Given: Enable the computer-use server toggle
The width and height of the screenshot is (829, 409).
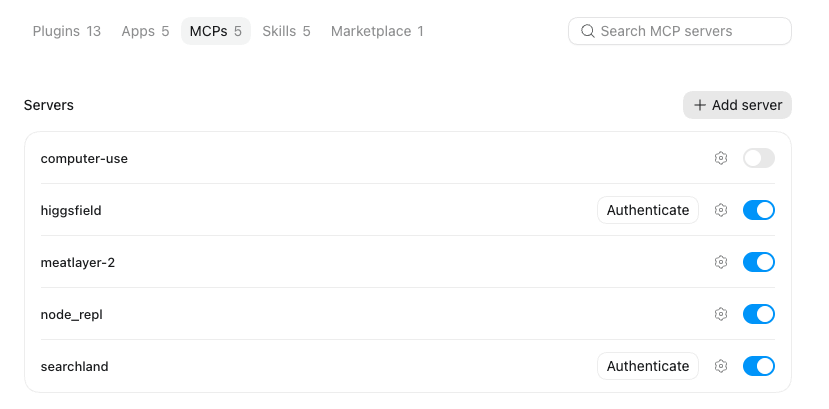Looking at the screenshot, I should pyautogui.click(x=759, y=158).
